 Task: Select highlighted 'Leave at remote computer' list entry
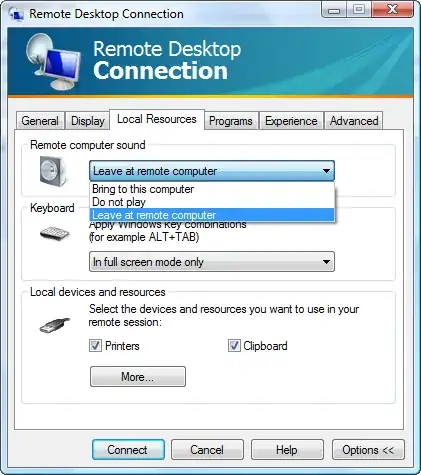point(212,215)
